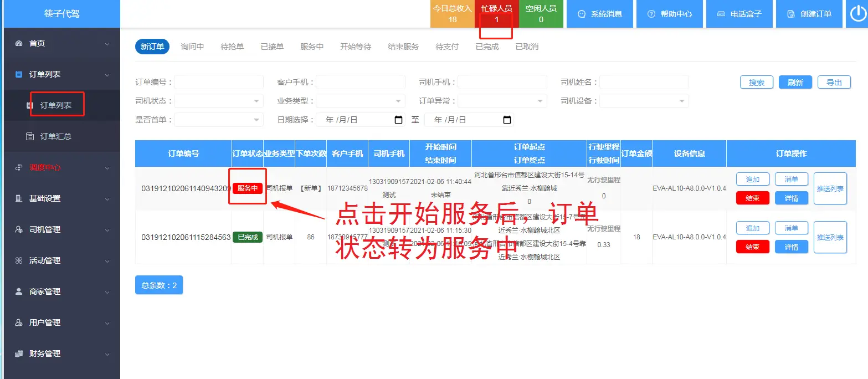Click red 结束 for the 服务中 order
Image resolution: width=868 pixels, height=379 pixels.
click(x=753, y=198)
